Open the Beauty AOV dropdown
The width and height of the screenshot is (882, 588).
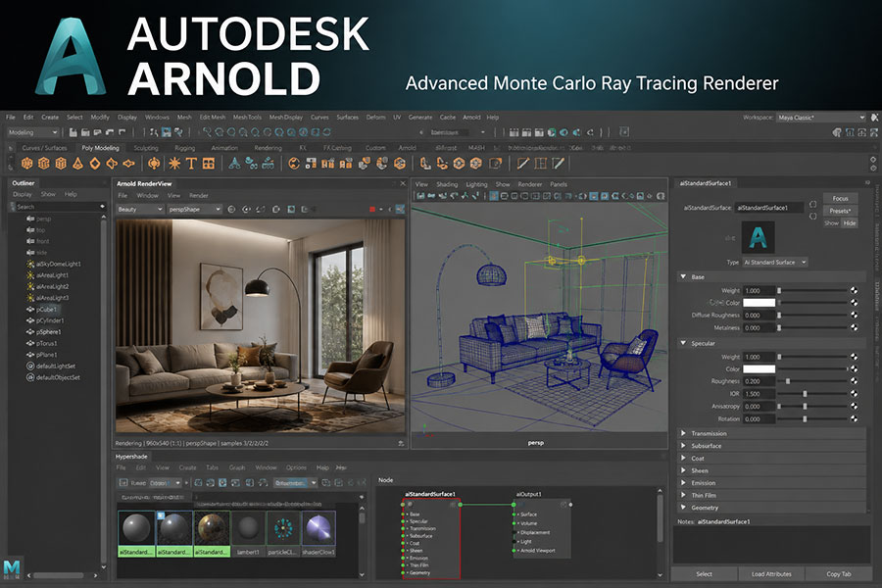140,210
